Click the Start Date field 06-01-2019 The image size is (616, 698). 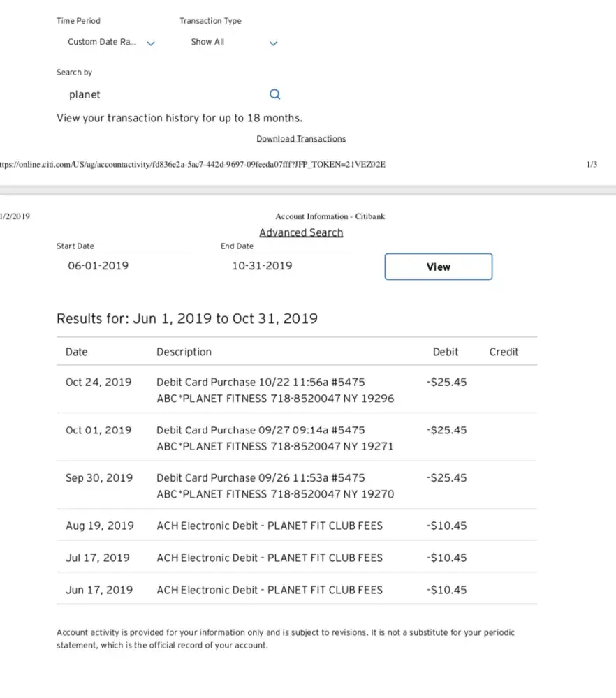(98, 266)
